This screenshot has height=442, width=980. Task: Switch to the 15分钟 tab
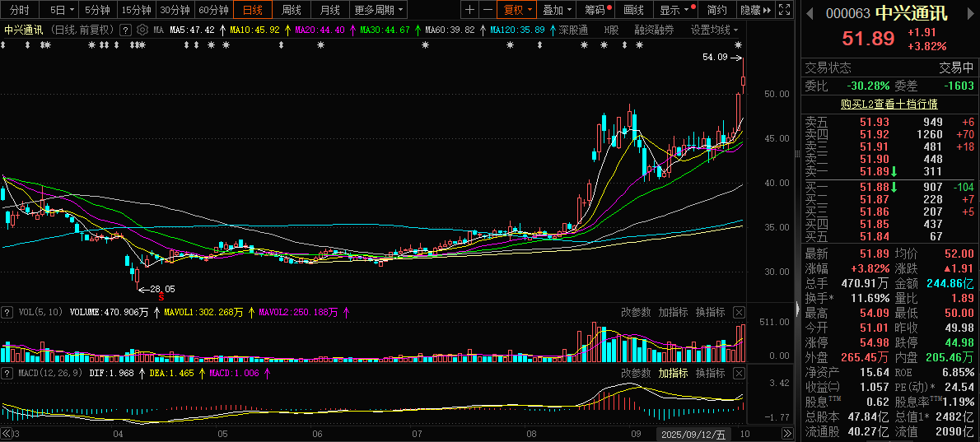pos(136,9)
